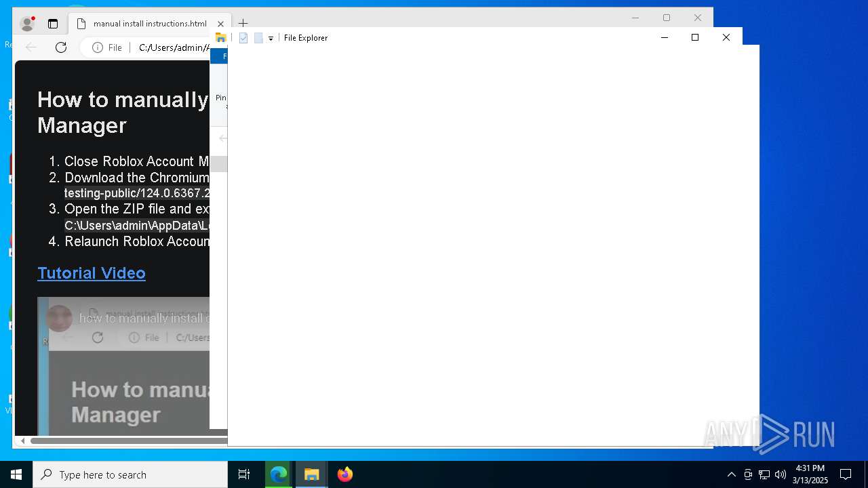The image size is (868, 488).
Task: Open File tab in File Explorer ribbon
Action: [220, 56]
